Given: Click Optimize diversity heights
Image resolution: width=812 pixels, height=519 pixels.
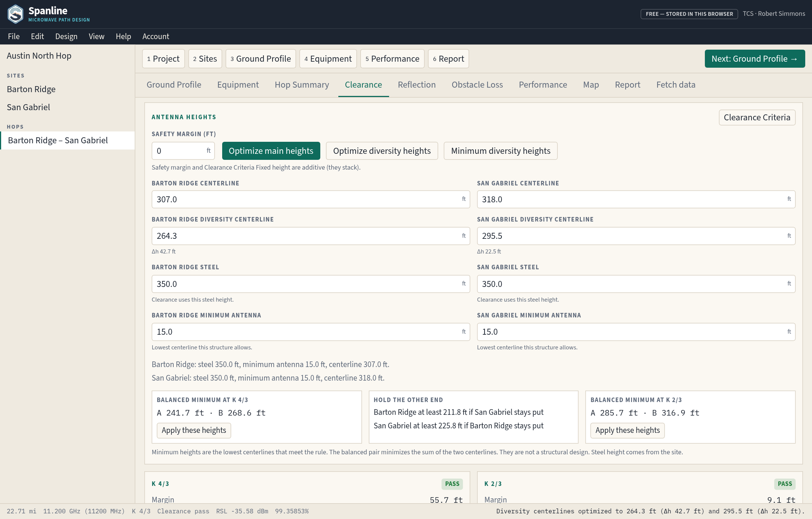Looking at the screenshot, I should (382, 151).
